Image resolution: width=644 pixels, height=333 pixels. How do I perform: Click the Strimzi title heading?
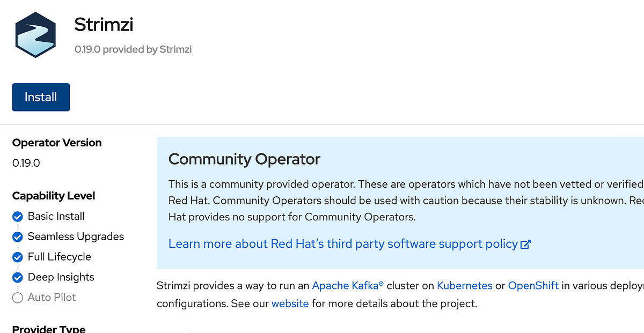pyautogui.click(x=104, y=24)
